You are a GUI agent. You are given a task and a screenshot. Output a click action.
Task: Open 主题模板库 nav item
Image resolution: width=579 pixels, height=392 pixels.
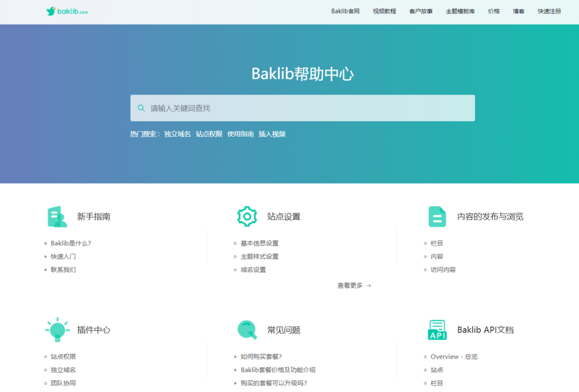(x=460, y=11)
